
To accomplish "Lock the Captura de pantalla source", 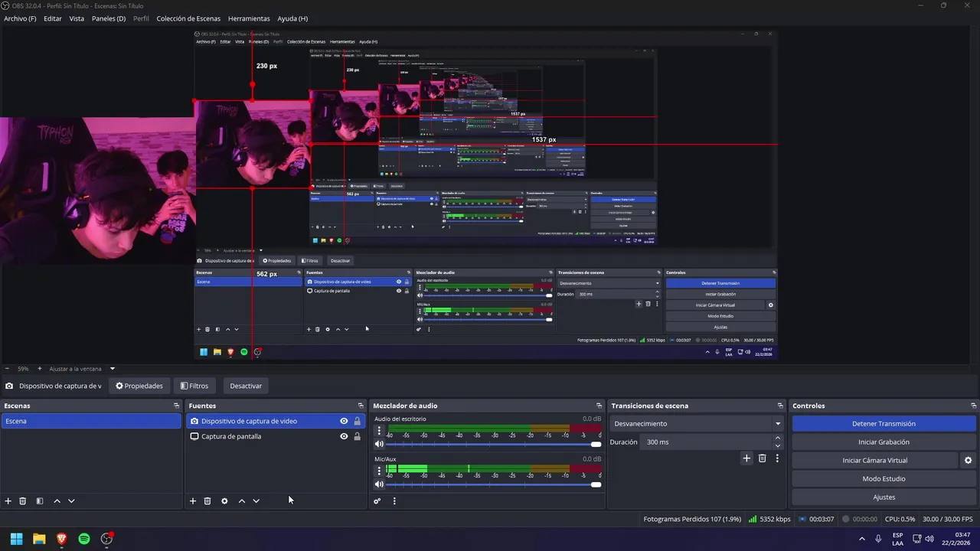I will click(x=357, y=436).
